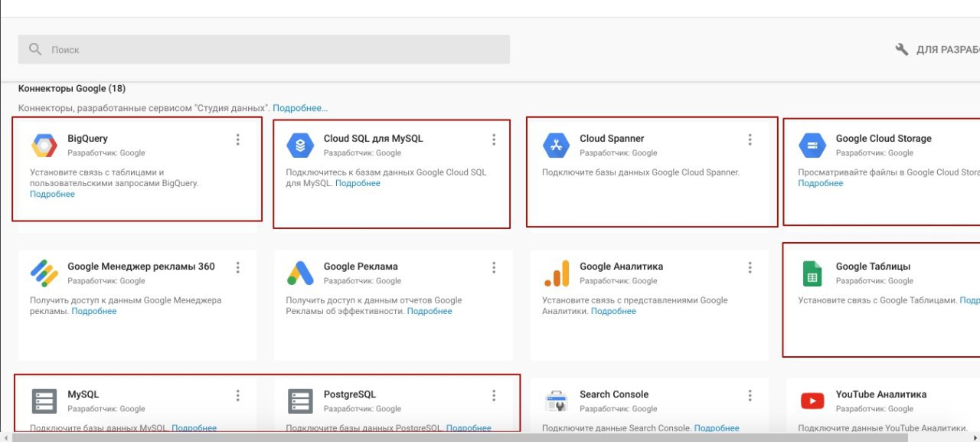Open Подробнее link in Cloud SQL card
This screenshot has width=980, height=442.
coord(358,183)
